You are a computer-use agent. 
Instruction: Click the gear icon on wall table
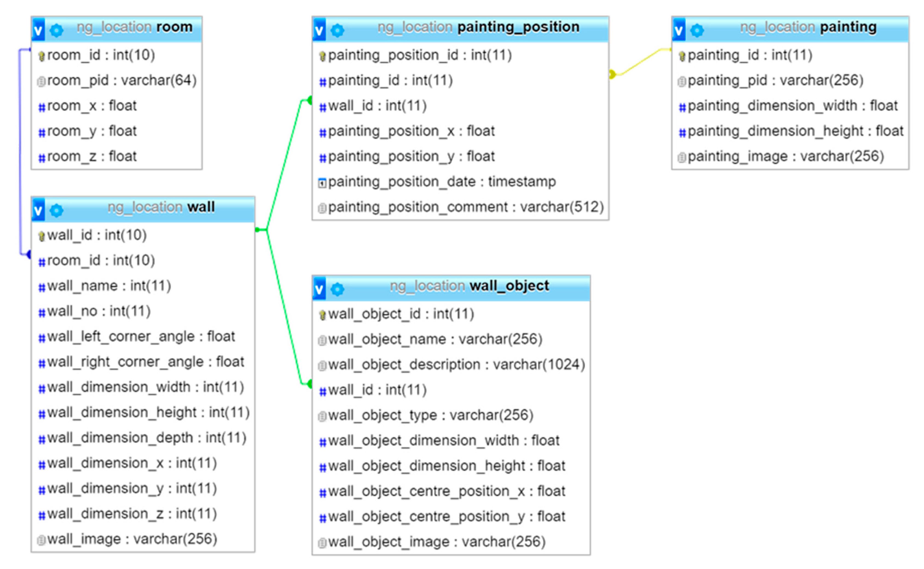[x=56, y=210]
